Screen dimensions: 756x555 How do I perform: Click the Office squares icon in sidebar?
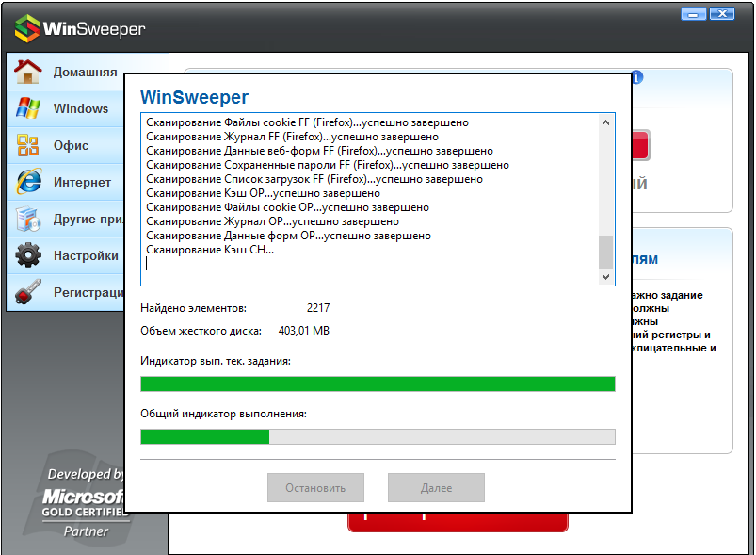tap(28, 145)
